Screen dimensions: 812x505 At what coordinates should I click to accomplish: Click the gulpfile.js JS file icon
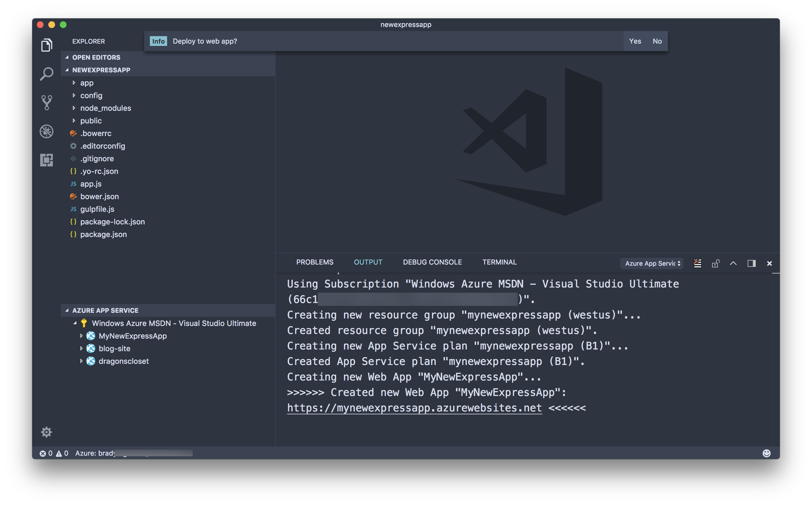click(x=73, y=209)
